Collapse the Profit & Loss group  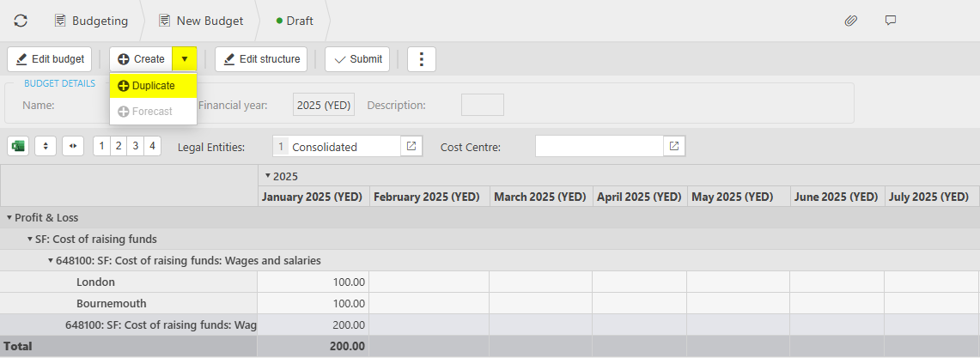pyautogui.click(x=9, y=218)
